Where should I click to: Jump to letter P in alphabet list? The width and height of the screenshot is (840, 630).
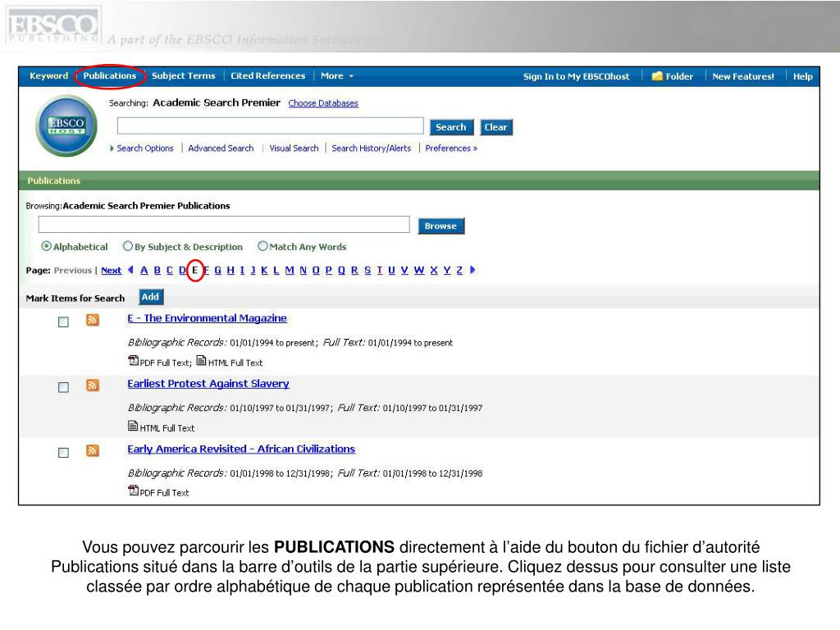tap(328, 271)
